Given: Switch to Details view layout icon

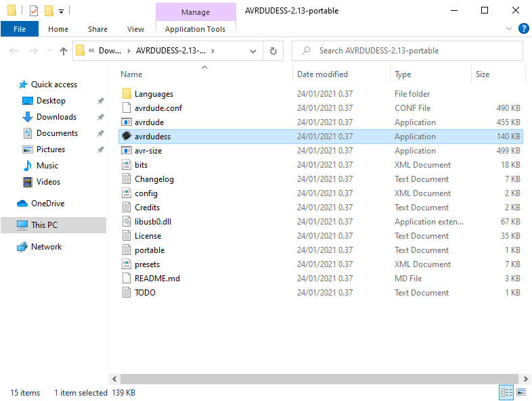Looking at the screenshot, I should (506, 392).
